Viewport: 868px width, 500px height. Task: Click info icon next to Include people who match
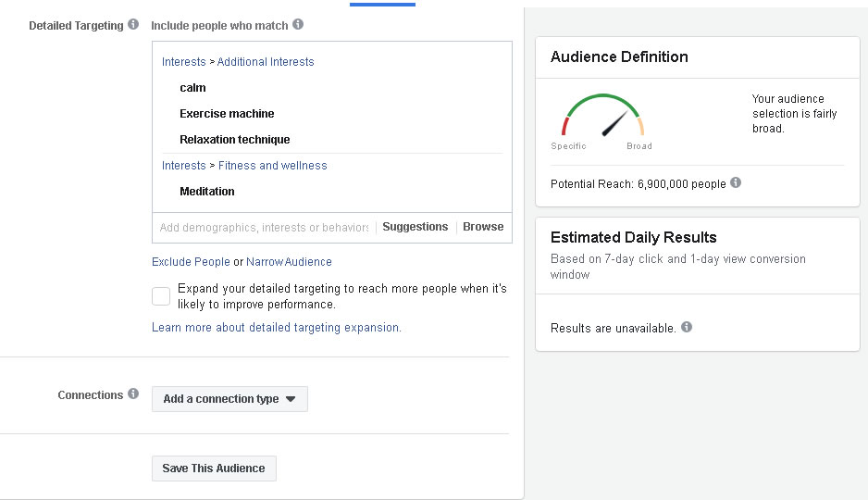pyautogui.click(x=298, y=24)
